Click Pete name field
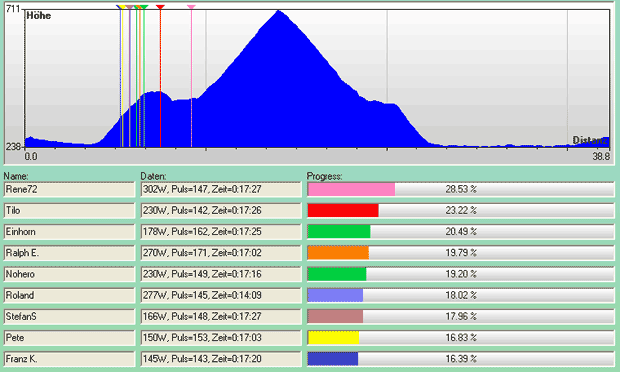The image size is (620, 372). tap(70, 338)
